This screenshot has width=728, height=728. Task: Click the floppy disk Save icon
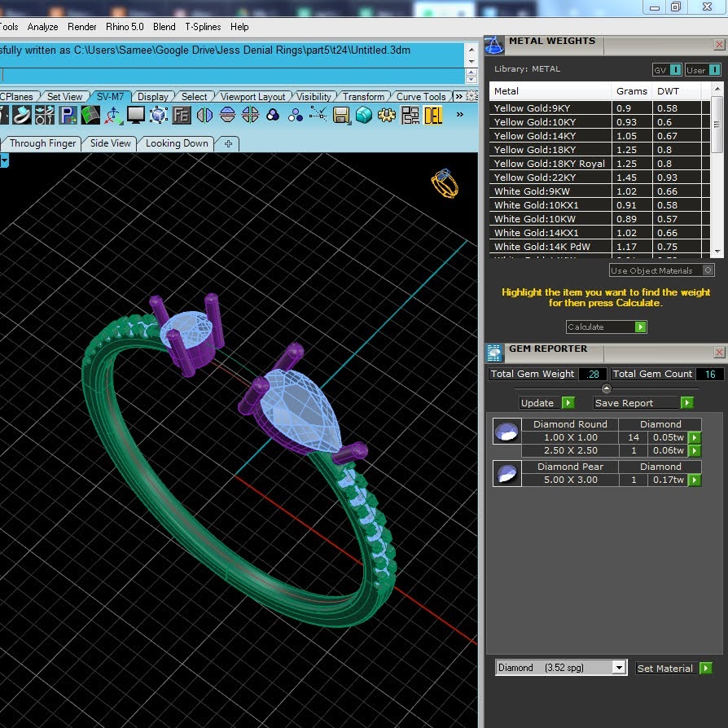[340, 115]
